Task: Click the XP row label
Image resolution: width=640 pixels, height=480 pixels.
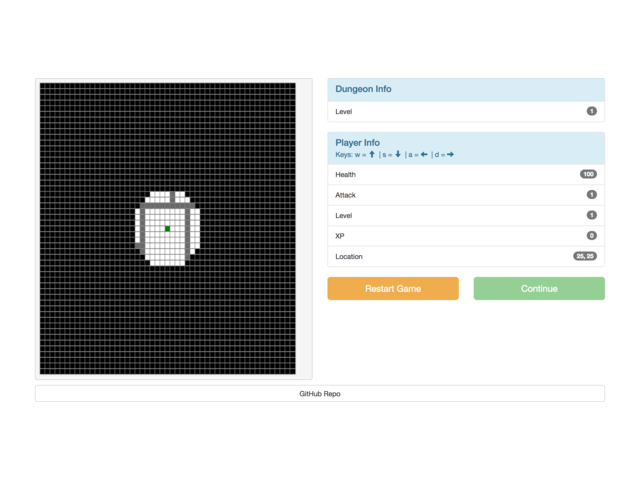Action: point(340,236)
